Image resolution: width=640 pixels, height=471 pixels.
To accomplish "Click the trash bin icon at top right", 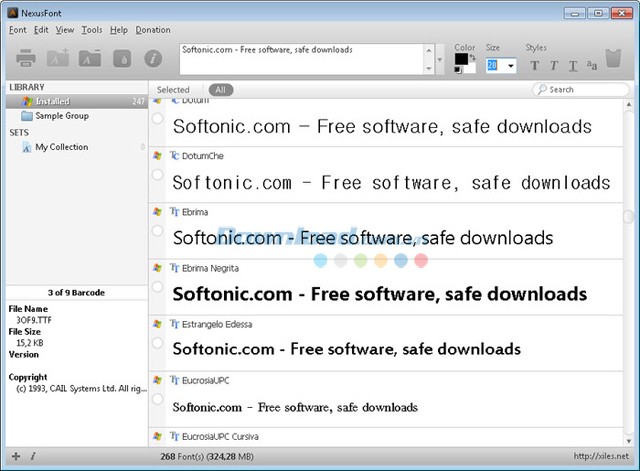I will [615, 62].
